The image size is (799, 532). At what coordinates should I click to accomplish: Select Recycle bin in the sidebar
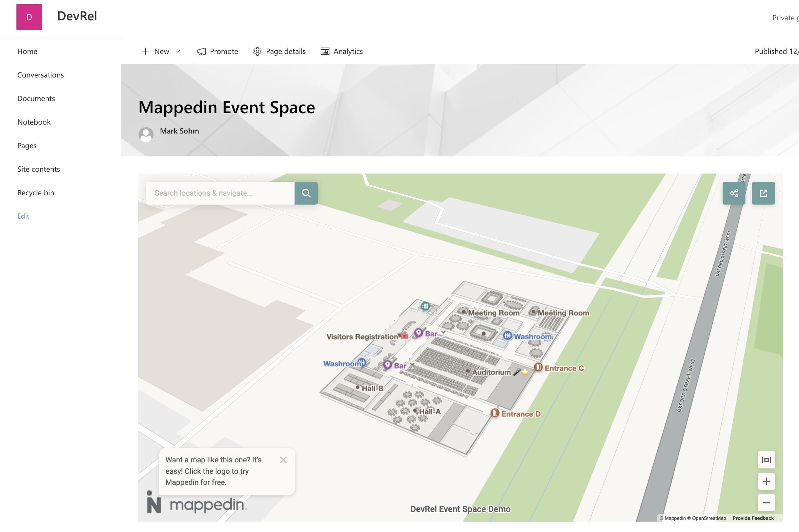coord(35,192)
